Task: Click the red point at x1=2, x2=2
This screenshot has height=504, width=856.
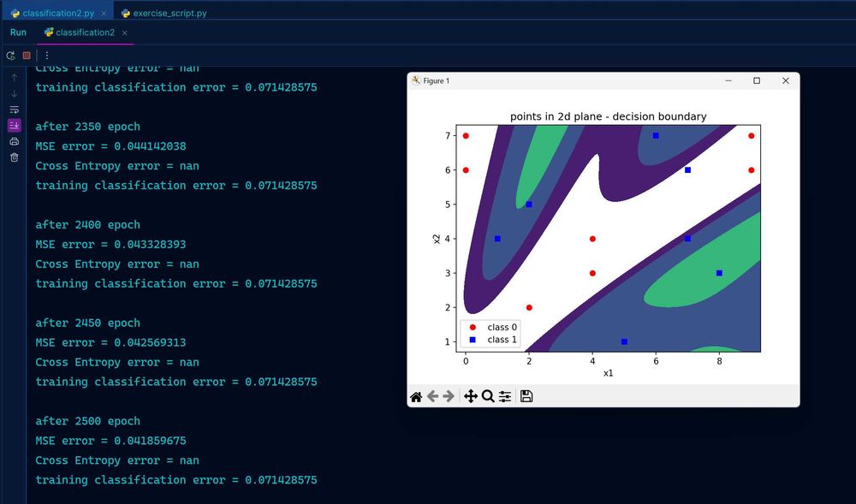Action: tap(529, 308)
